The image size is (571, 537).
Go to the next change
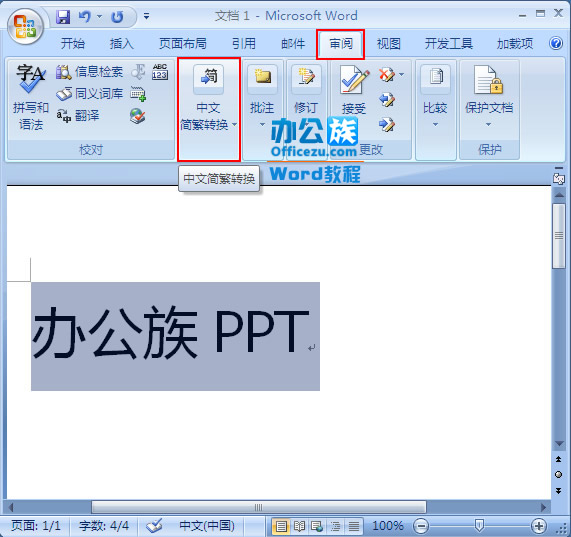(386, 125)
